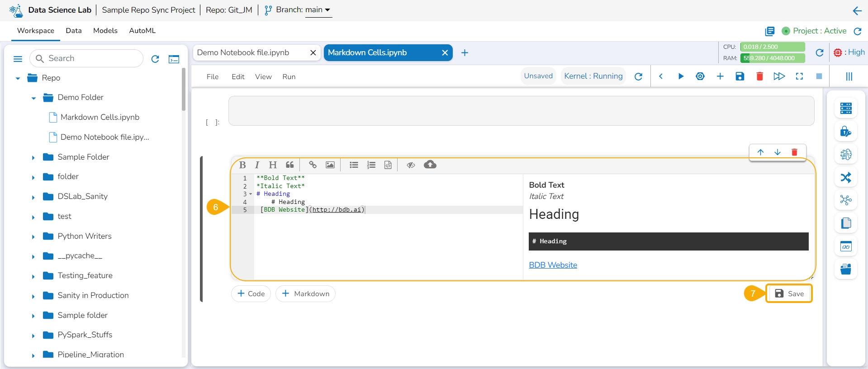
Task: Click the fullscreen icon in notebook toolbar
Action: (x=799, y=76)
